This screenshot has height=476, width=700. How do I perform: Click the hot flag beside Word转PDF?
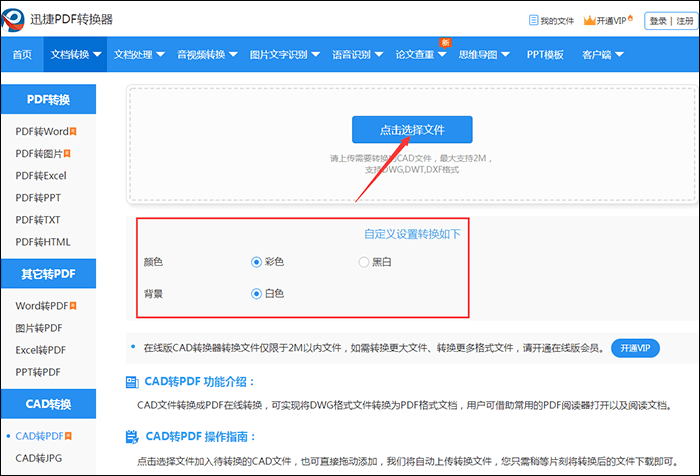coord(73,306)
